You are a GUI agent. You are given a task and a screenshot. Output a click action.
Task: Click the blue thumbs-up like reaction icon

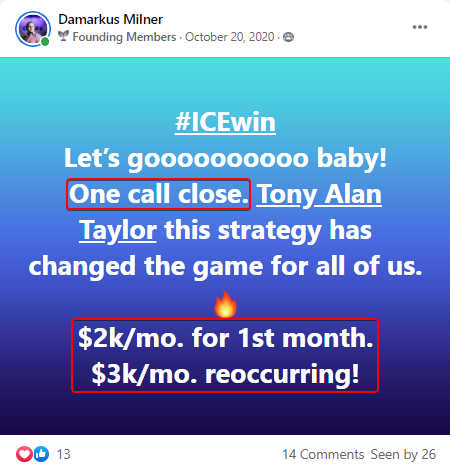[41, 454]
